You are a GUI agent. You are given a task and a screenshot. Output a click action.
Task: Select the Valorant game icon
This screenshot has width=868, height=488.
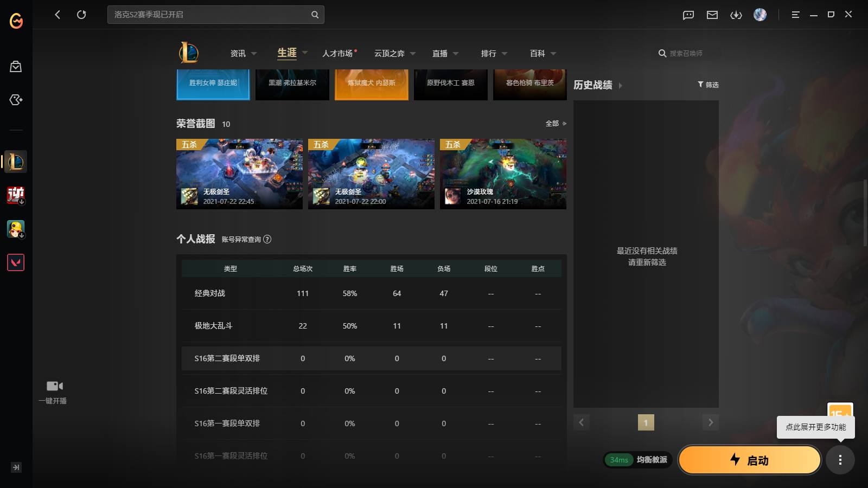click(16, 262)
